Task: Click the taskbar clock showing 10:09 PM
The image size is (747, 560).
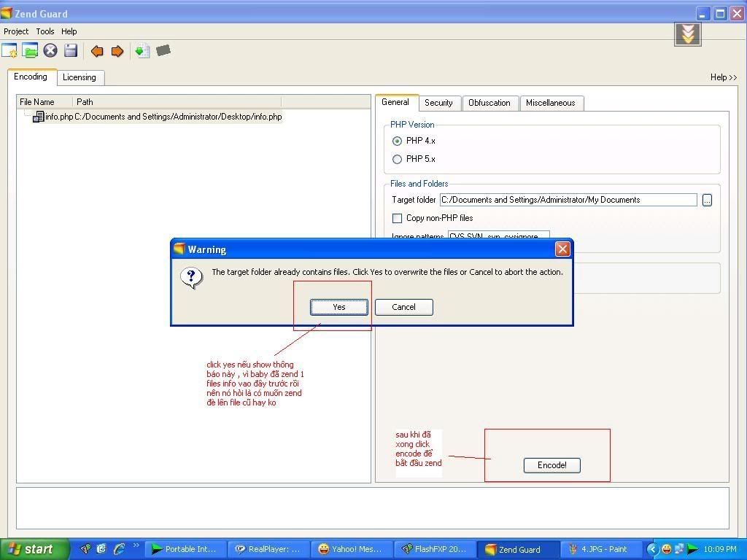Action: tap(720, 549)
